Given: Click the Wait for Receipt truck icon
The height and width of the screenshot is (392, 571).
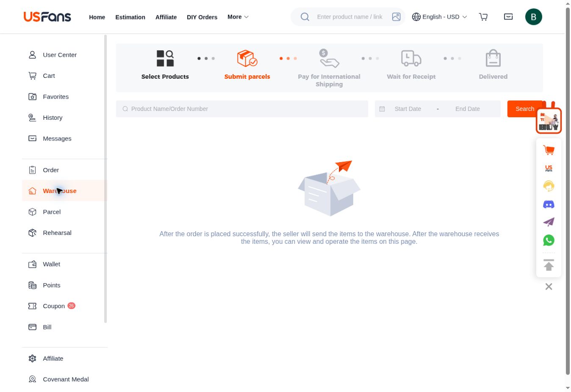Looking at the screenshot, I should pyautogui.click(x=411, y=58).
